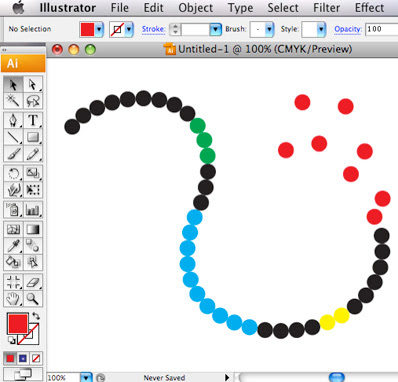Select the Line Segment tool
This screenshot has width=398, height=382.
point(13,137)
